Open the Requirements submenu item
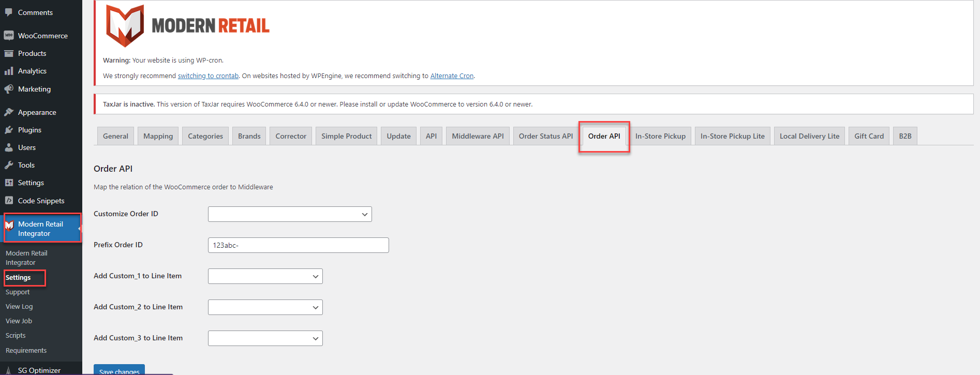The image size is (980, 375). coord(26,351)
